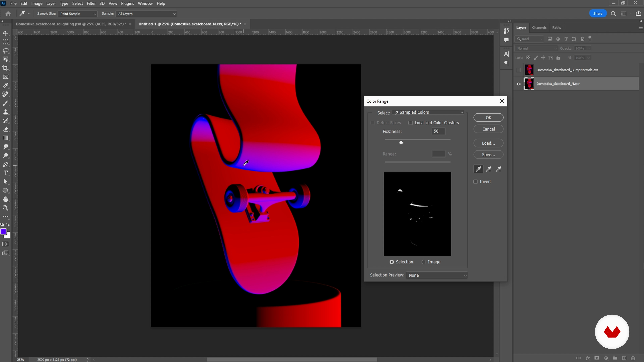Select the Zoom tool
644x362 pixels.
(6, 208)
